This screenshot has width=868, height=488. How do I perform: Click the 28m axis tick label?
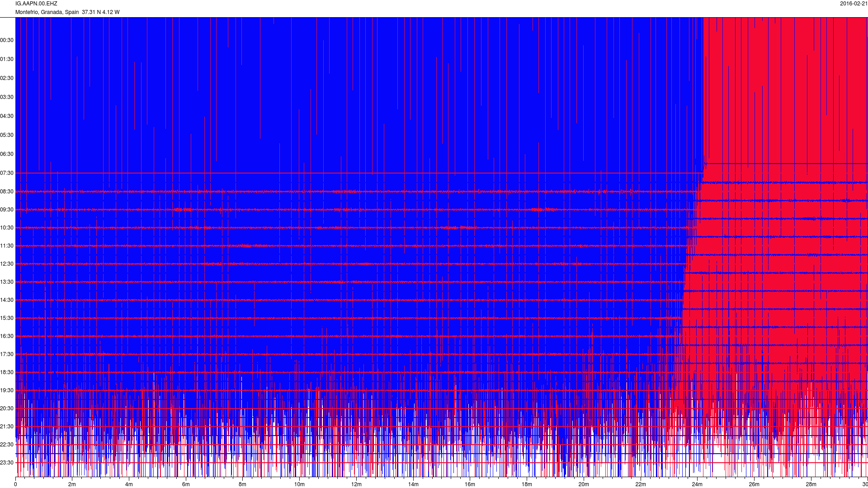[x=811, y=484]
